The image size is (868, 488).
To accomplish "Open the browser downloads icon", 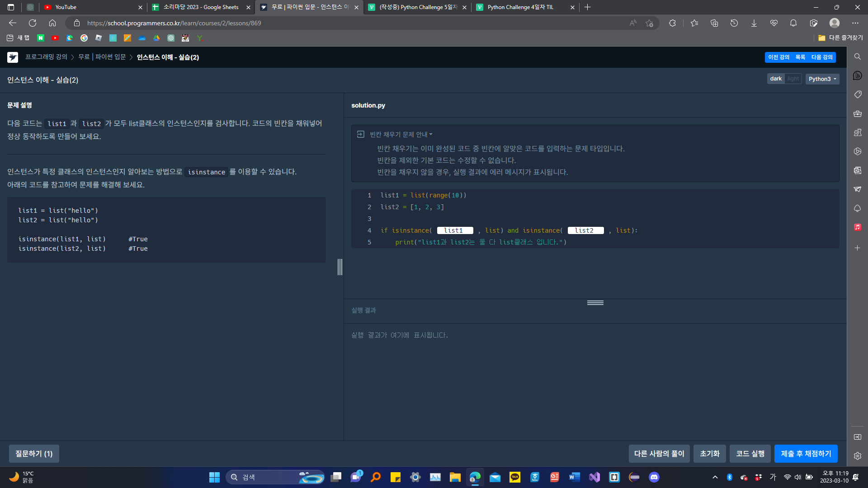I will [x=754, y=23].
